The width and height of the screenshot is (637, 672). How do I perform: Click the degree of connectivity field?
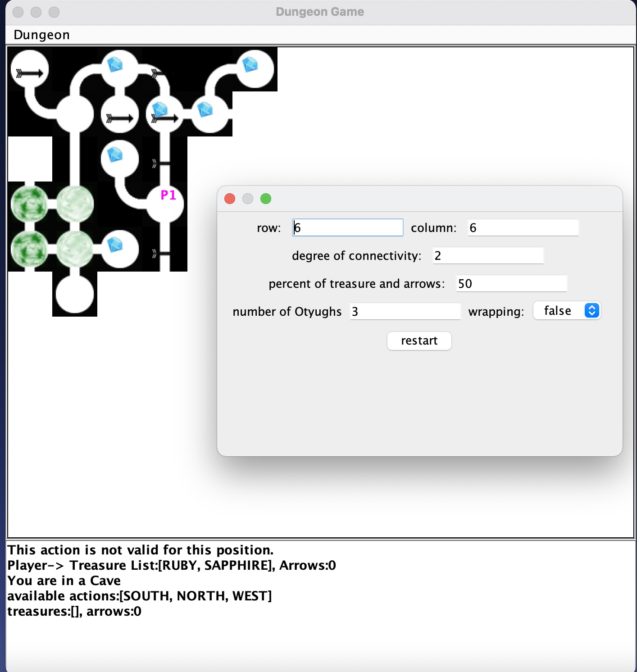pos(488,255)
